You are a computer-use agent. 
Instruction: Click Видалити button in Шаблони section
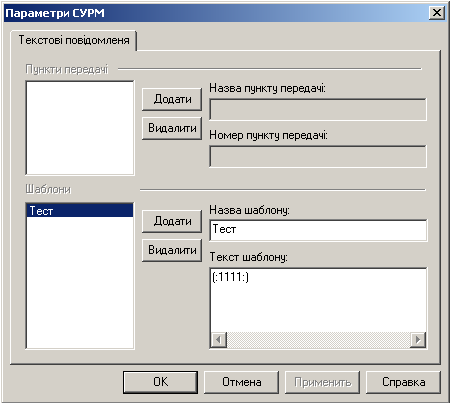pyautogui.click(x=172, y=250)
